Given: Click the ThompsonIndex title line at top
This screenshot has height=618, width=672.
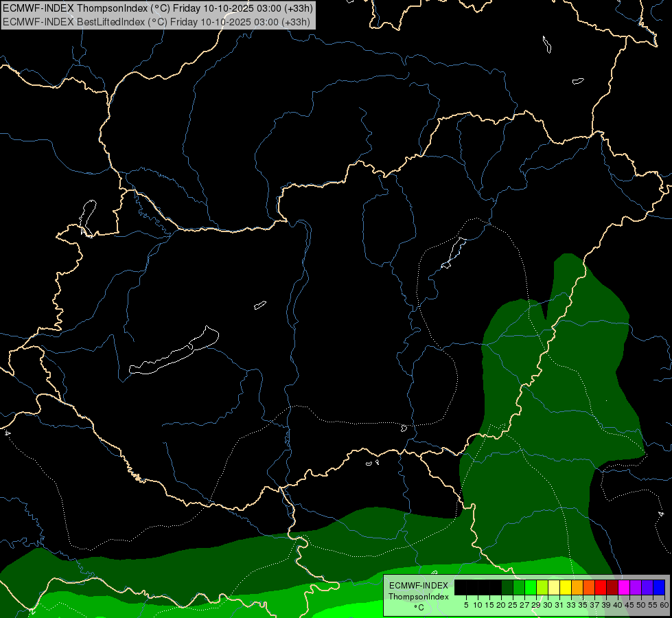Looking at the screenshot, I should pos(158,8).
